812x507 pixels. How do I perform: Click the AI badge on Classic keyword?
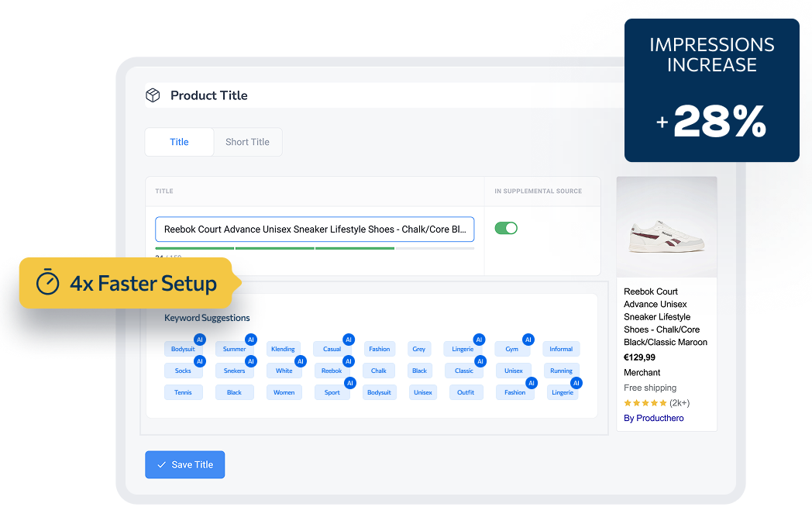480,361
